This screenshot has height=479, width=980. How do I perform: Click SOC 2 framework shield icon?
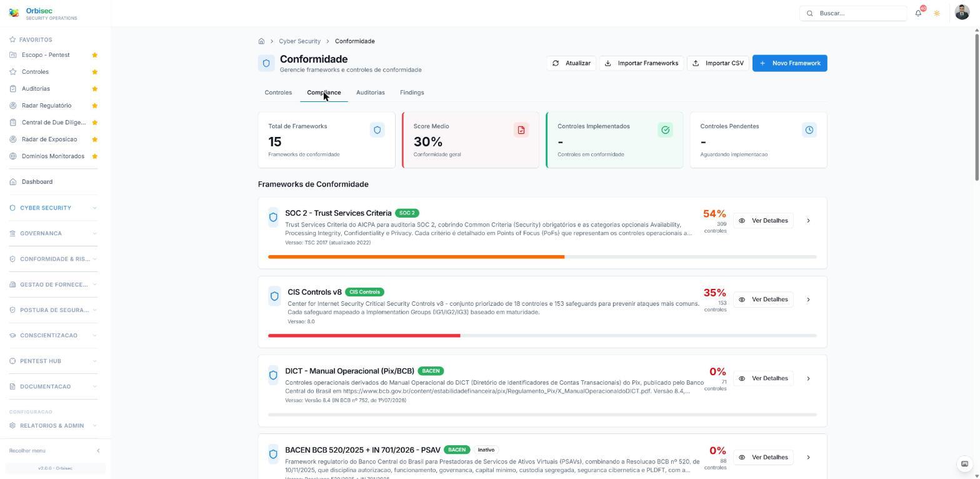pyautogui.click(x=273, y=218)
